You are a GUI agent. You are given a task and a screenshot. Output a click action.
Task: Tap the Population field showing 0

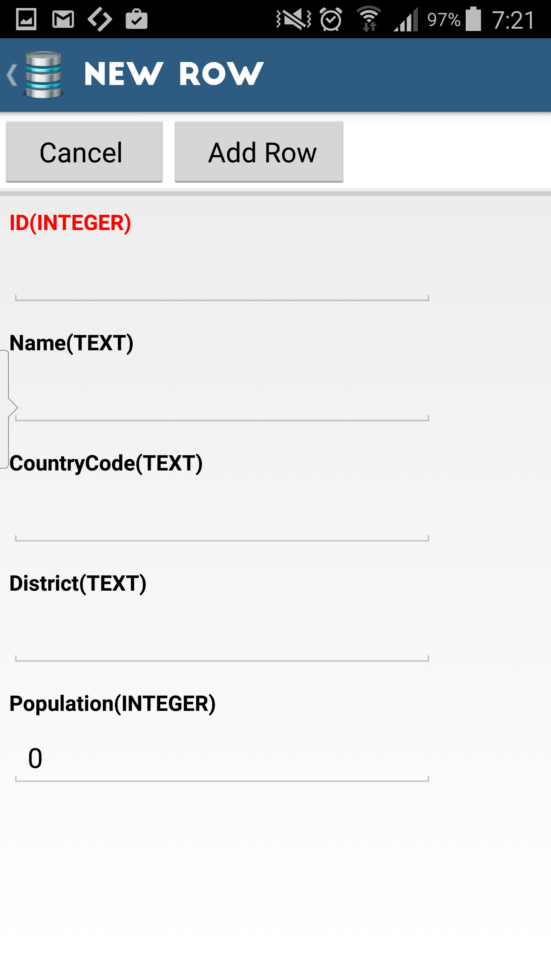pos(222,759)
